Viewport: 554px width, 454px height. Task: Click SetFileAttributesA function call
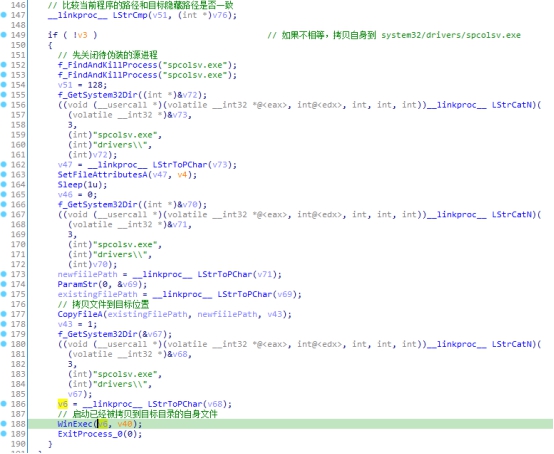tap(103, 175)
